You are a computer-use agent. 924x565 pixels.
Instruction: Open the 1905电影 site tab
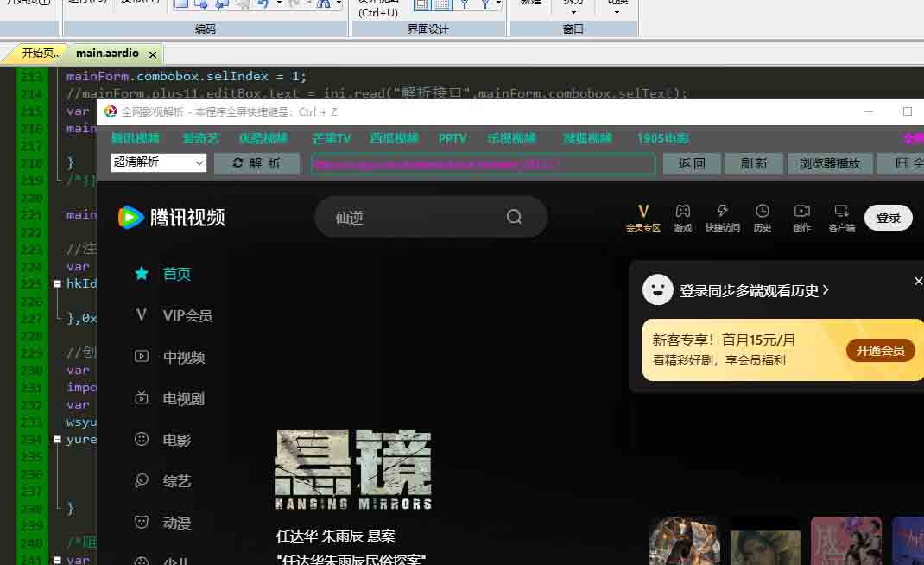click(663, 138)
